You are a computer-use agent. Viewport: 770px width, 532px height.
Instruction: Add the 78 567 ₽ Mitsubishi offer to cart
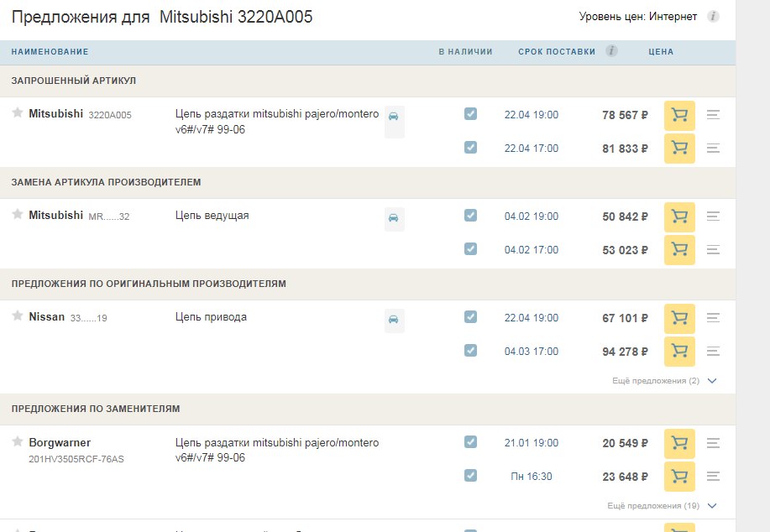coord(679,115)
